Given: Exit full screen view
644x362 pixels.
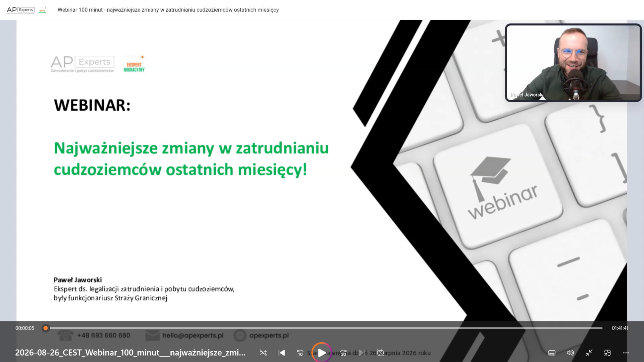Looking at the screenshot, I should coord(589,353).
